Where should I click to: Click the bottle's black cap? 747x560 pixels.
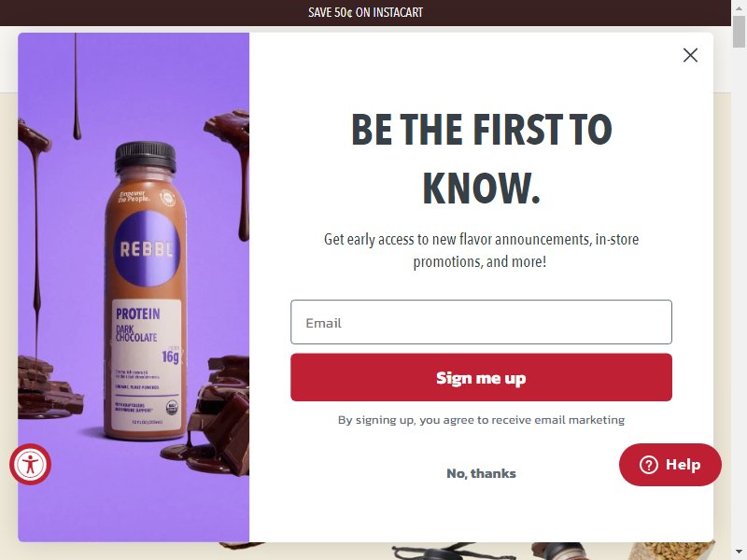tap(146, 158)
